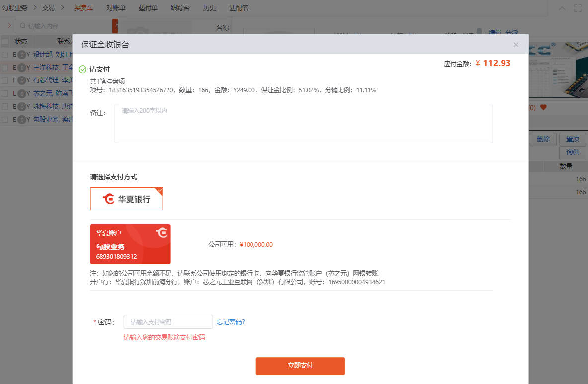588x384 pixels.
Task: Focus the 备注 remarks text area
Action: 303,123
